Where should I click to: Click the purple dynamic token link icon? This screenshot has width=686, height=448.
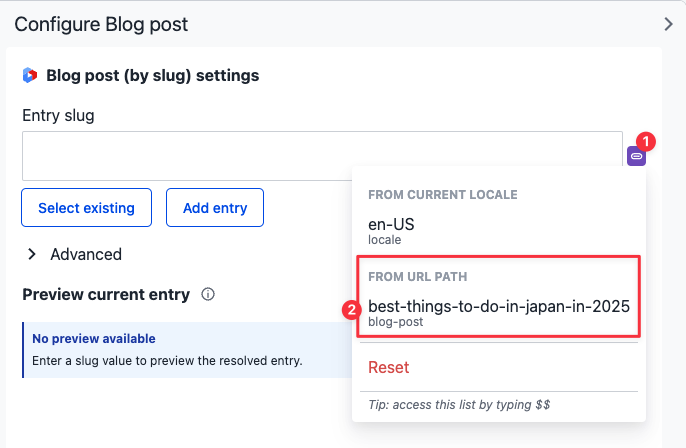636,156
